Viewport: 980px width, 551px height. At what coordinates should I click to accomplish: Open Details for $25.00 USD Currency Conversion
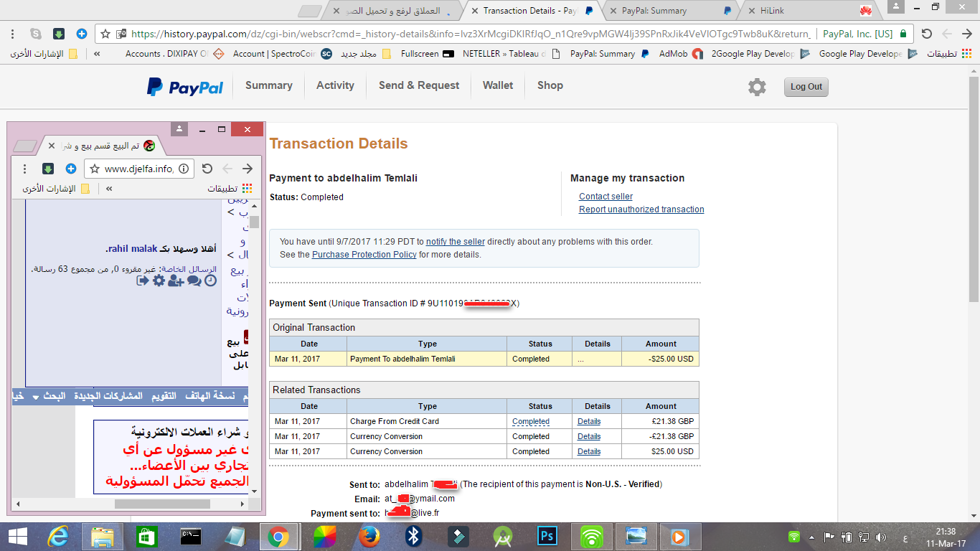point(589,452)
